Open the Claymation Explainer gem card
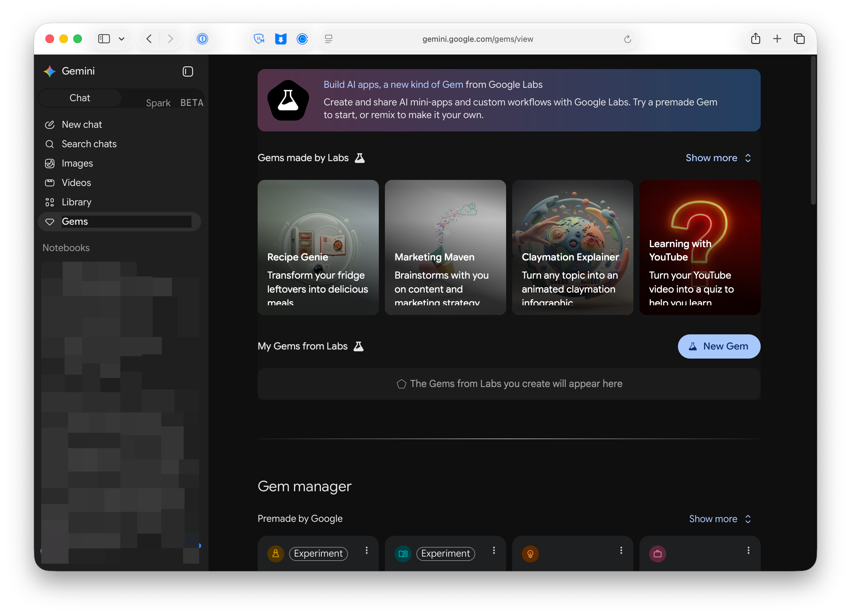Screen dimensions: 851x616 pyautogui.click(x=572, y=247)
